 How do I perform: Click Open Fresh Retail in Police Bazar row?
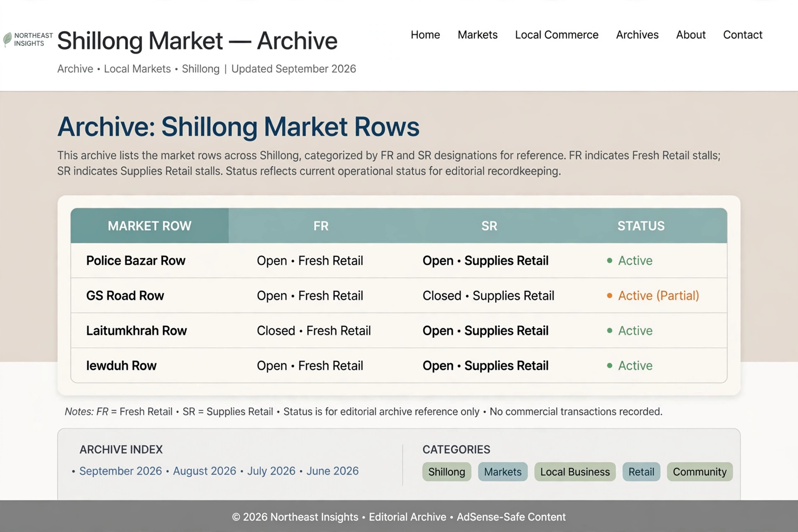coord(310,261)
